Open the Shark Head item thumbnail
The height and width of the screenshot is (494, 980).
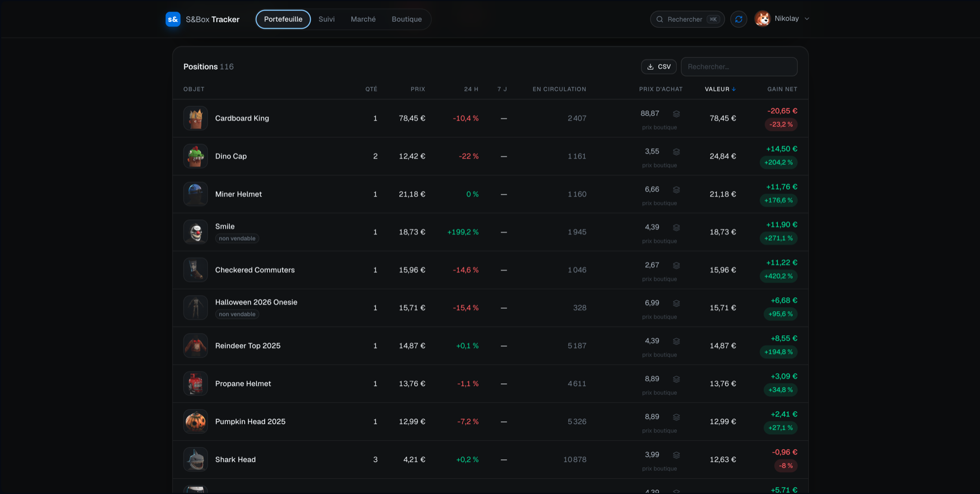(x=195, y=460)
